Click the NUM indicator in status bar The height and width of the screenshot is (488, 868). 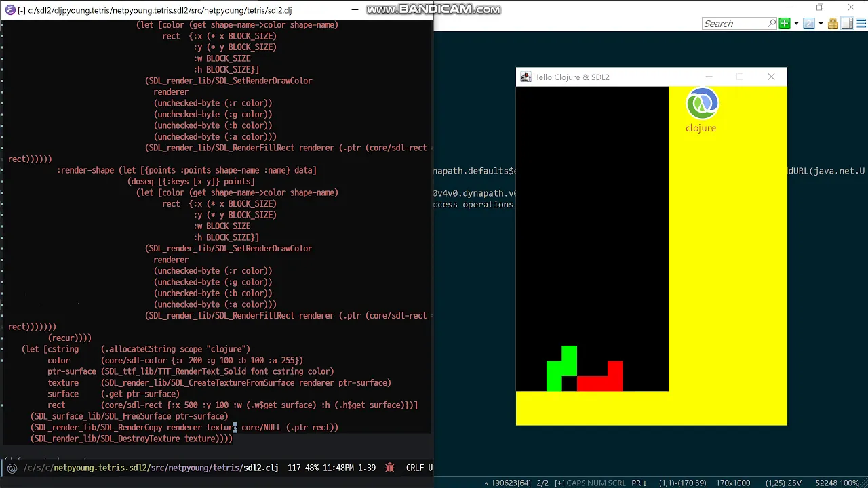[x=597, y=483]
